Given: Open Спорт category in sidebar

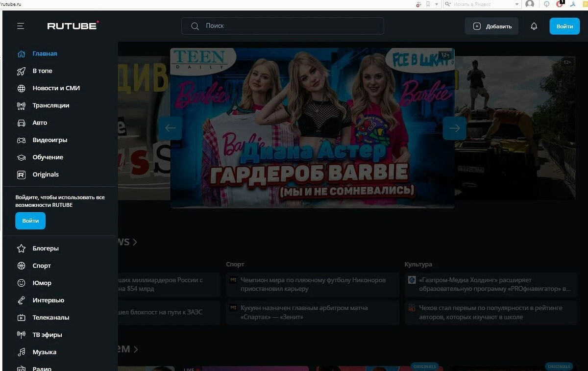Looking at the screenshot, I should 42,266.
